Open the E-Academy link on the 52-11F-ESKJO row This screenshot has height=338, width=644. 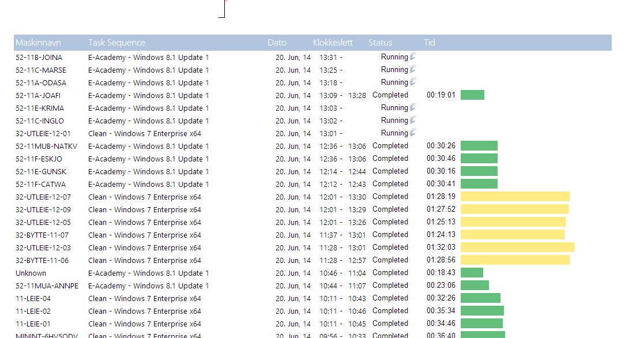[x=148, y=158]
